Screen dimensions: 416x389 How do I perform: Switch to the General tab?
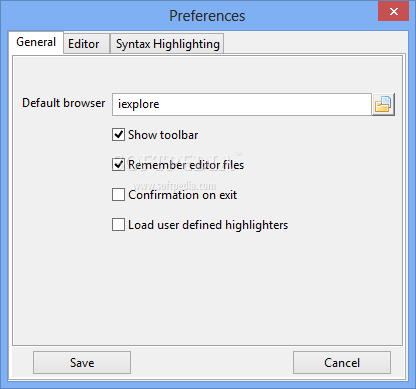(x=36, y=42)
